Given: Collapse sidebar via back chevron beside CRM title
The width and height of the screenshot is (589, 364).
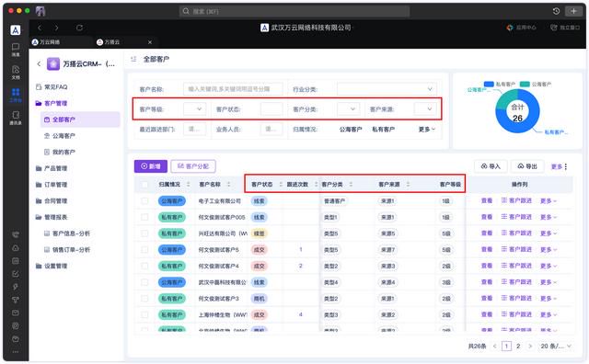Looking at the screenshot, I should [x=39, y=64].
